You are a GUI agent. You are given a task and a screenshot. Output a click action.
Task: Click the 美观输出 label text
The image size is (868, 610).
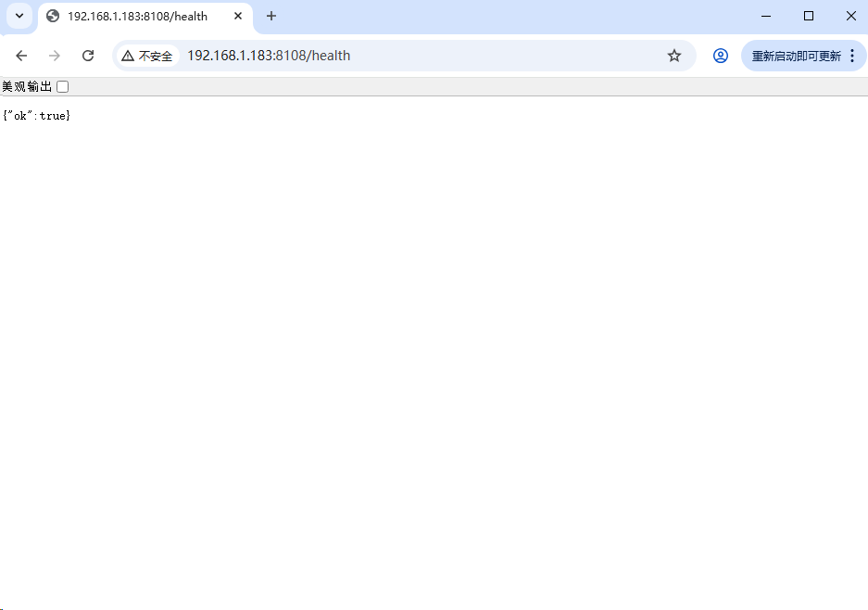point(27,87)
